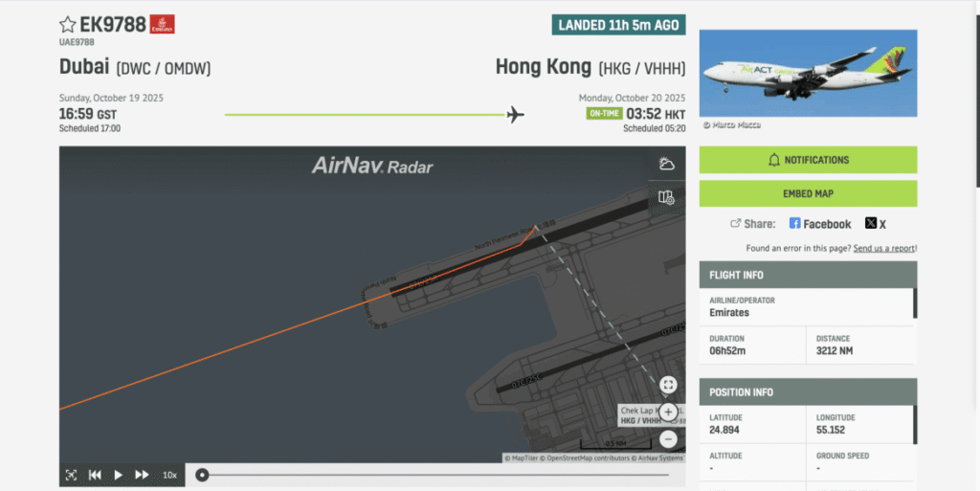This screenshot has width=980, height=491.
Task: Open the aircraft photo thumbnail
Action: tap(808, 73)
